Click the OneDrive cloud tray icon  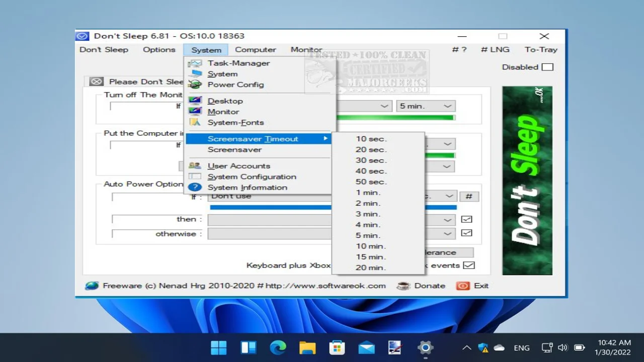coord(499,347)
